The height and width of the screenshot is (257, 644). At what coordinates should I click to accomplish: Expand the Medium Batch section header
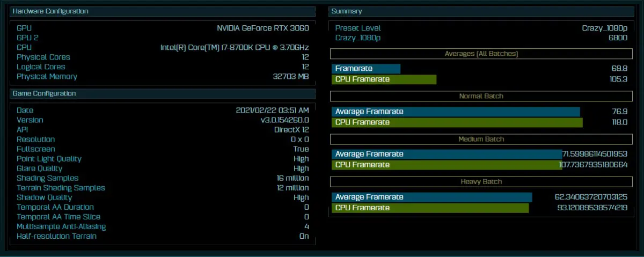(x=481, y=139)
